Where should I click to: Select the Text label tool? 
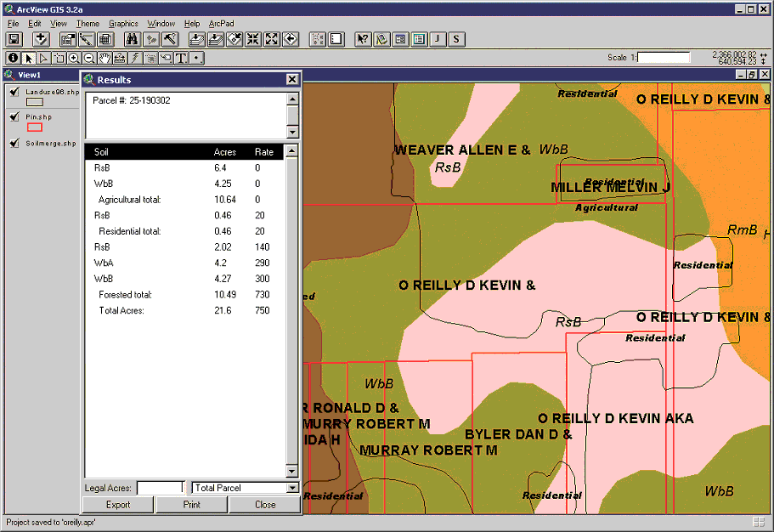click(181, 58)
